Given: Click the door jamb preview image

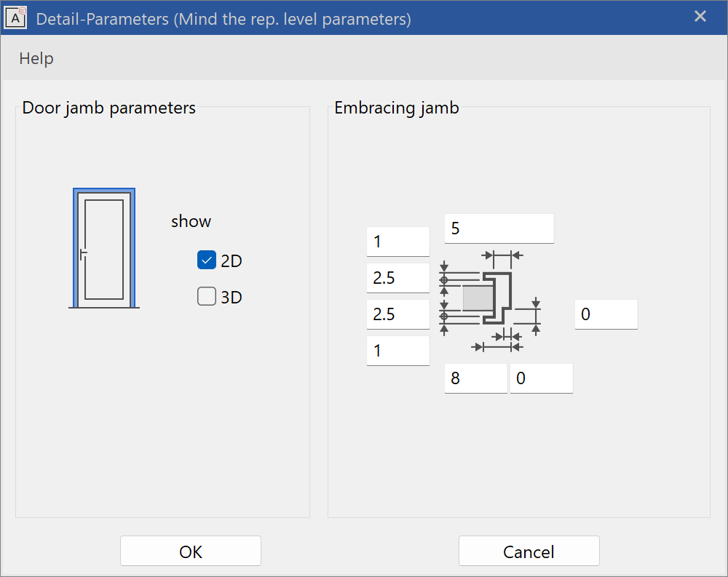Looking at the screenshot, I should [104, 248].
